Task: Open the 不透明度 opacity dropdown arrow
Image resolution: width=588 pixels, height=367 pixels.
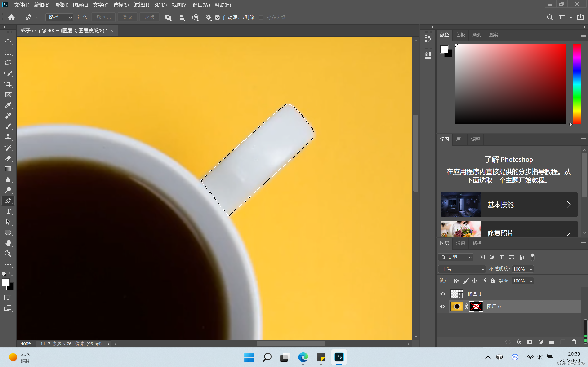Action: 531,269
